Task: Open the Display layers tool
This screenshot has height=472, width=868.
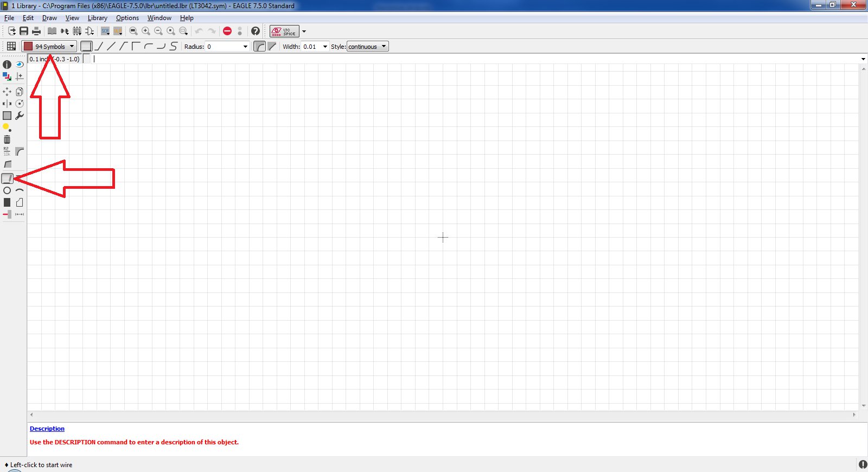Action: 7,76
